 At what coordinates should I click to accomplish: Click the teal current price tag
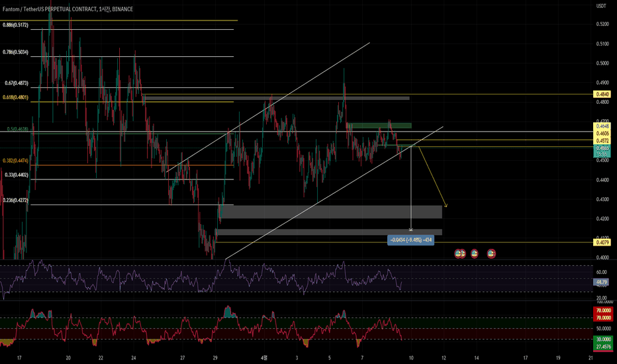[x=602, y=151]
